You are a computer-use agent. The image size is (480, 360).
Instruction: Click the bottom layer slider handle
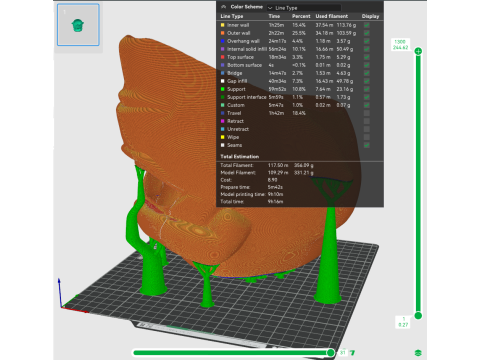pyautogui.click(x=418, y=315)
